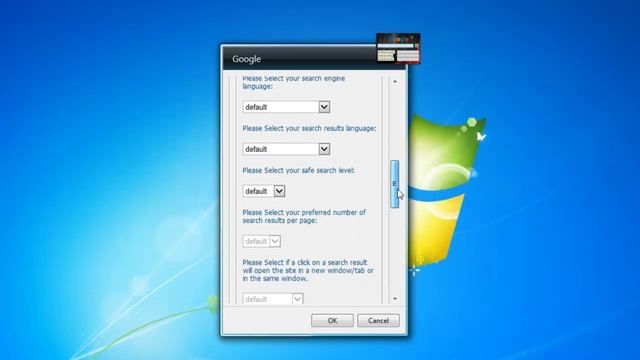
Task: Click the 'Please Select your safe search level:' label
Action: [x=298, y=170]
